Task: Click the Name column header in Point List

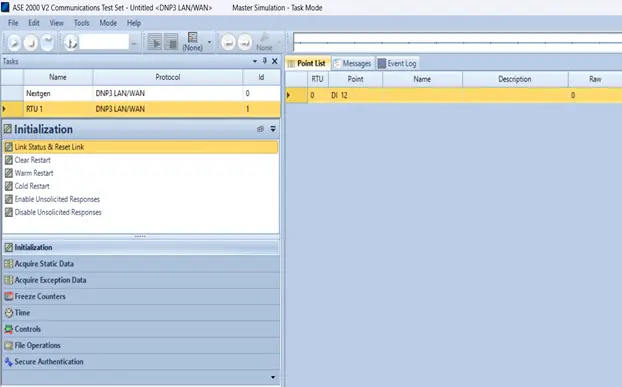Action: [422, 79]
